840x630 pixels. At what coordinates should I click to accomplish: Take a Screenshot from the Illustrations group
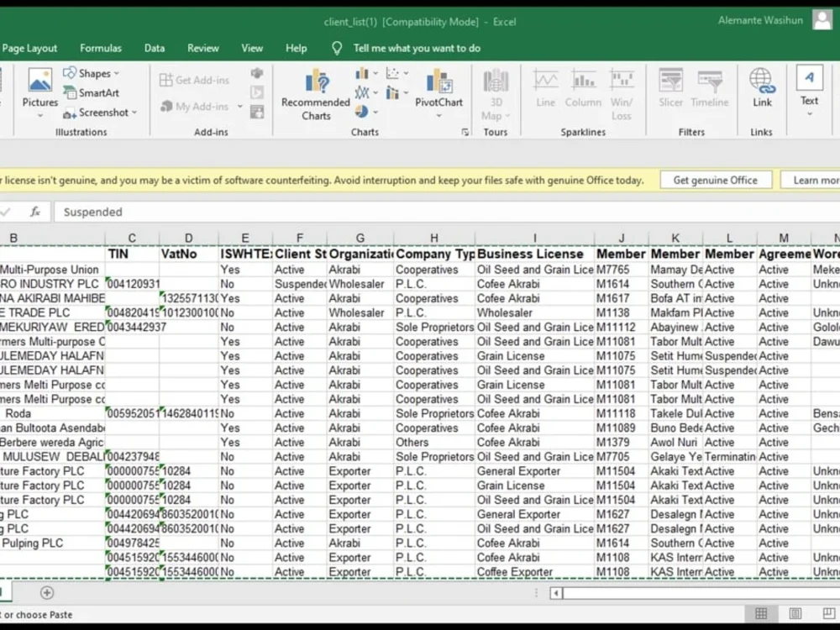(100, 113)
